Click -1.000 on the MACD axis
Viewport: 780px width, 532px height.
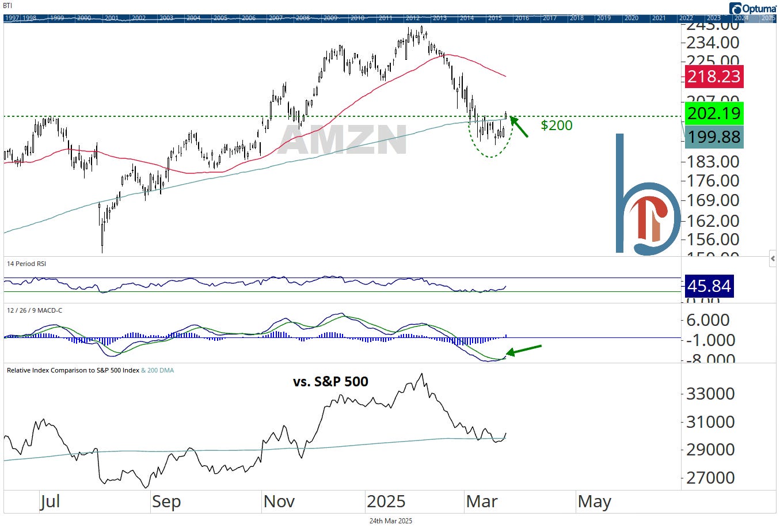[711, 340]
